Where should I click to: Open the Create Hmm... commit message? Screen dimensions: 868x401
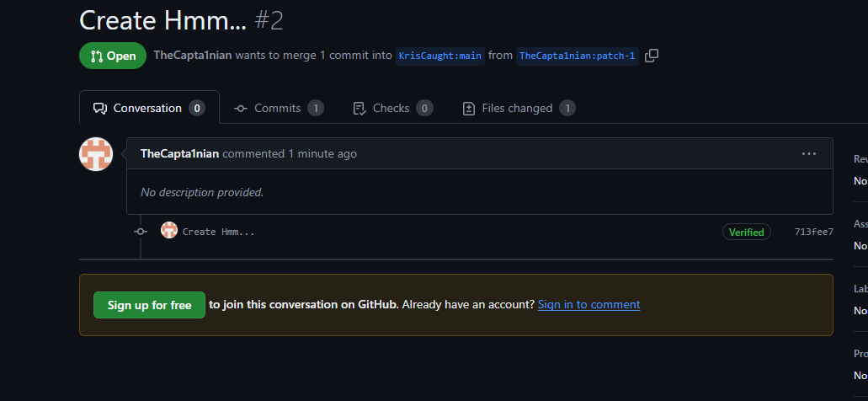pos(219,232)
